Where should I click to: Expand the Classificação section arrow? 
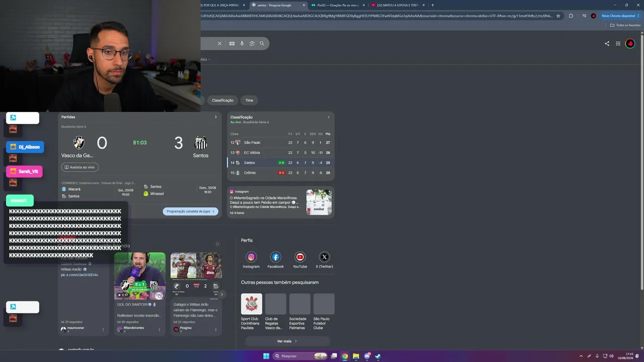point(329,117)
